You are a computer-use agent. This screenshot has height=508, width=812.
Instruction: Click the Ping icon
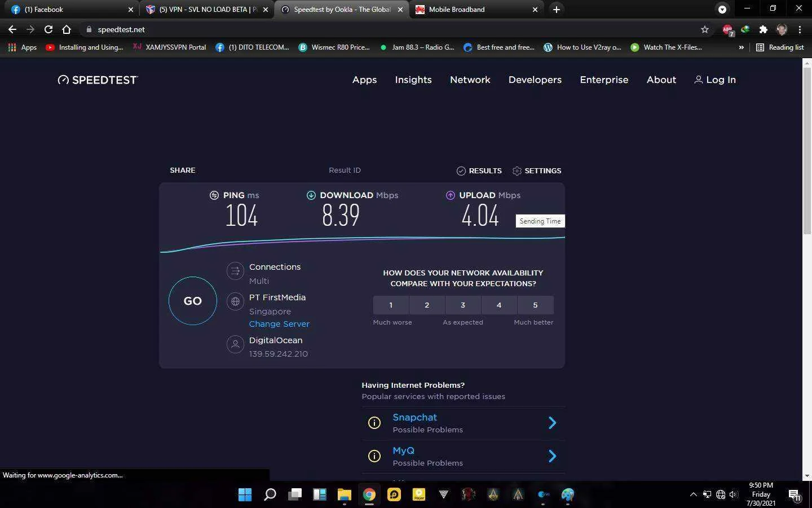click(214, 195)
